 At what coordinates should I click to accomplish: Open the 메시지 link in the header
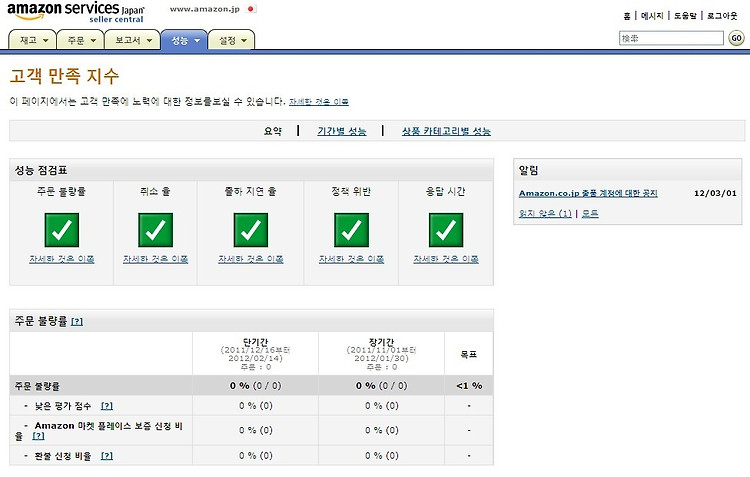point(652,16)
